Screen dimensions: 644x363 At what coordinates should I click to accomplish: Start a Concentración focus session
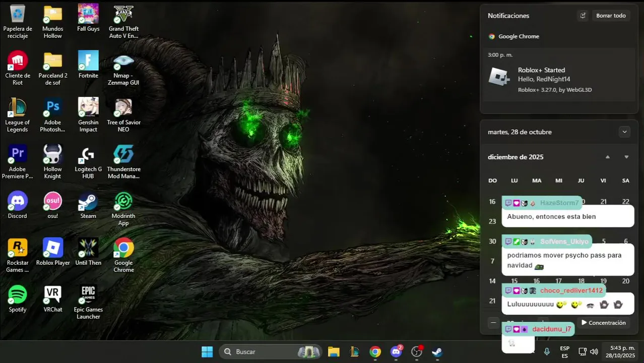click(x=603, y=323)
